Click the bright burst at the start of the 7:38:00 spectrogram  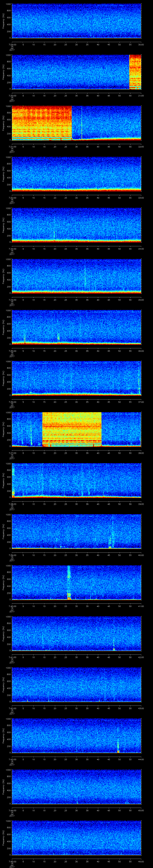pos(13,478)
